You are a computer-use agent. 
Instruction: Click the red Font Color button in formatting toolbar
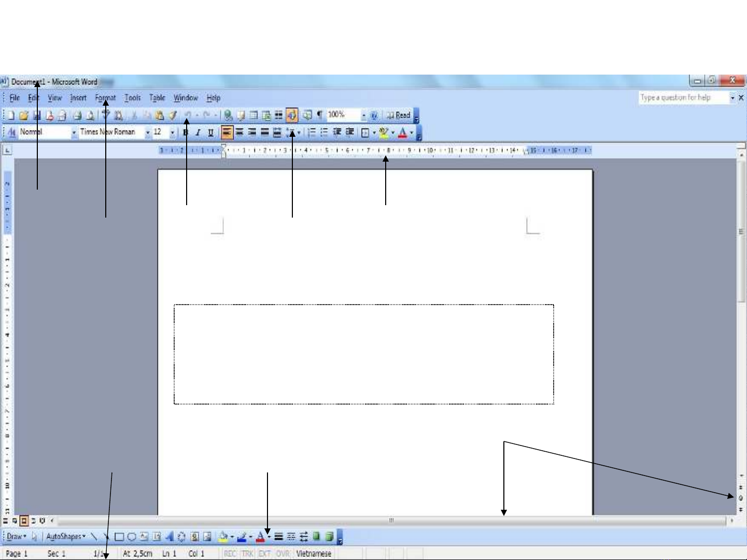[402, 133]
